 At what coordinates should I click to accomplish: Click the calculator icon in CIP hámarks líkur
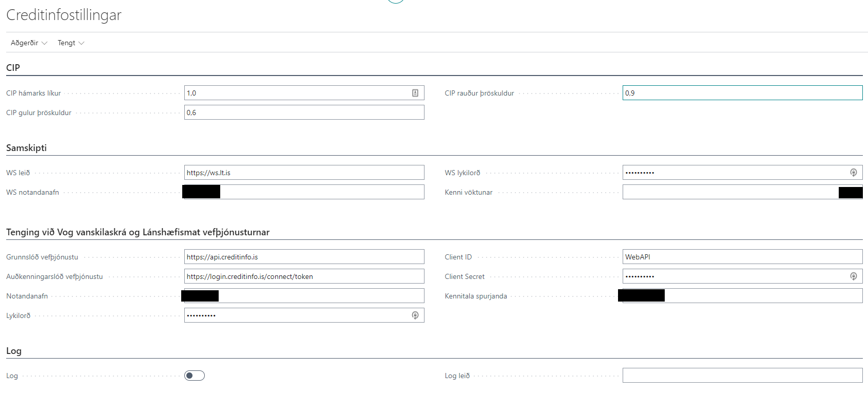tap(415, 93)
